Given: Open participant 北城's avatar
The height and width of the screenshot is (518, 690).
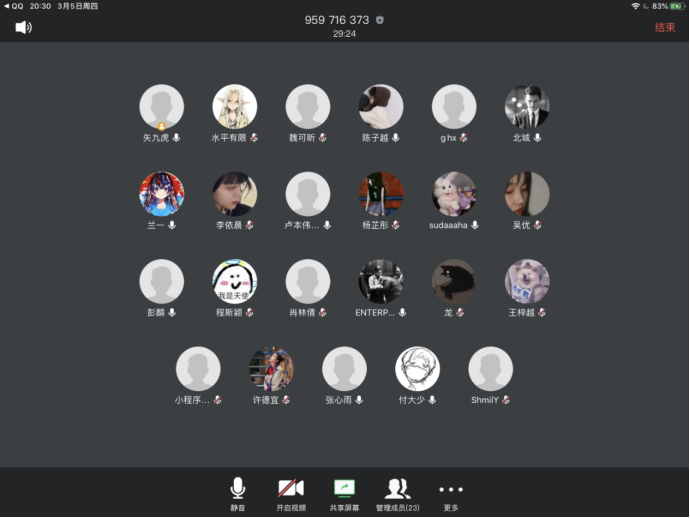Looking at the screenshot, I should 527,106.
